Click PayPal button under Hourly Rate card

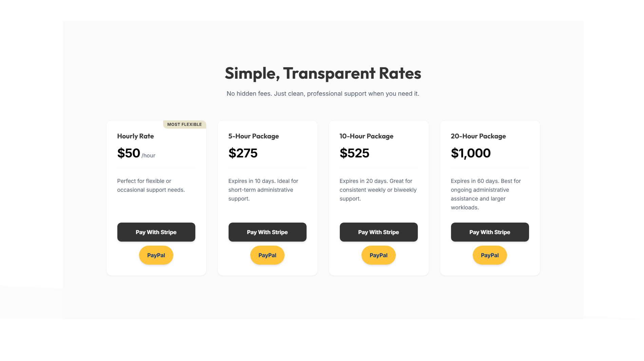pos(156,255)
